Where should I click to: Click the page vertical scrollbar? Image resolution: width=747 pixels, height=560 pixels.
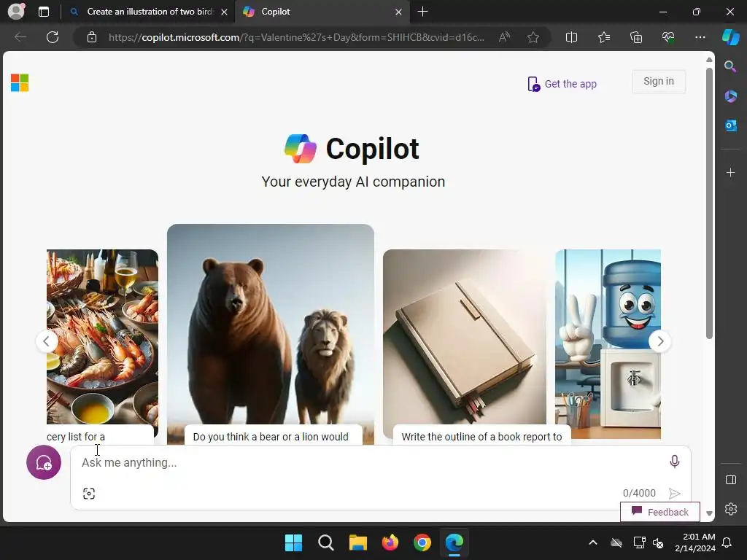(x=709, y=203)
